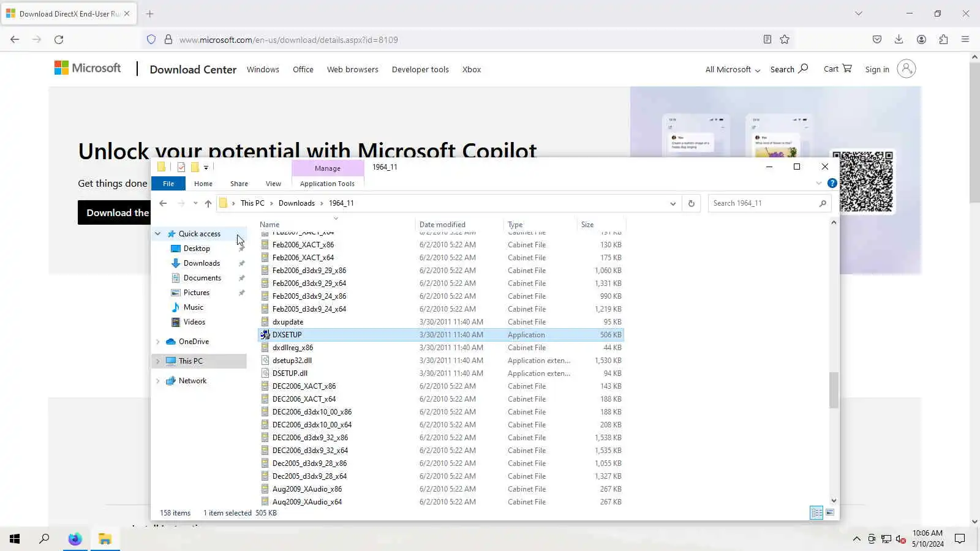Open the Firefox list all tabs chevron
This screenshot has height=551, width=980.
[x=859, y=13]
